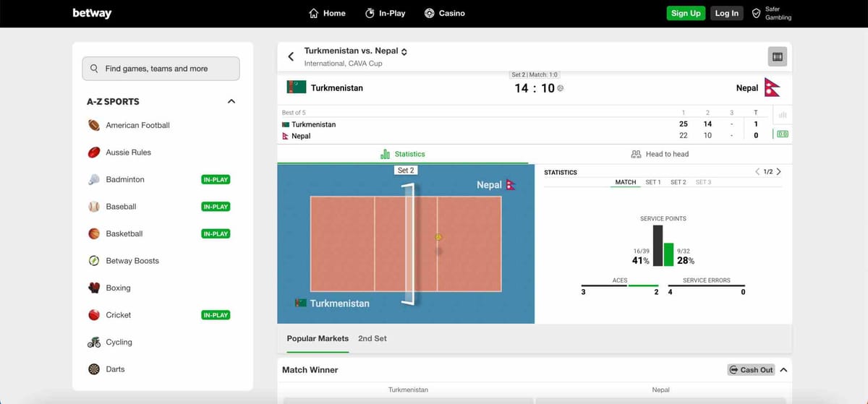This screenshot has height=404, width=868.
Task: Click the 'Set 2 | Match: 1:0' label
Action: coord(535,74)
